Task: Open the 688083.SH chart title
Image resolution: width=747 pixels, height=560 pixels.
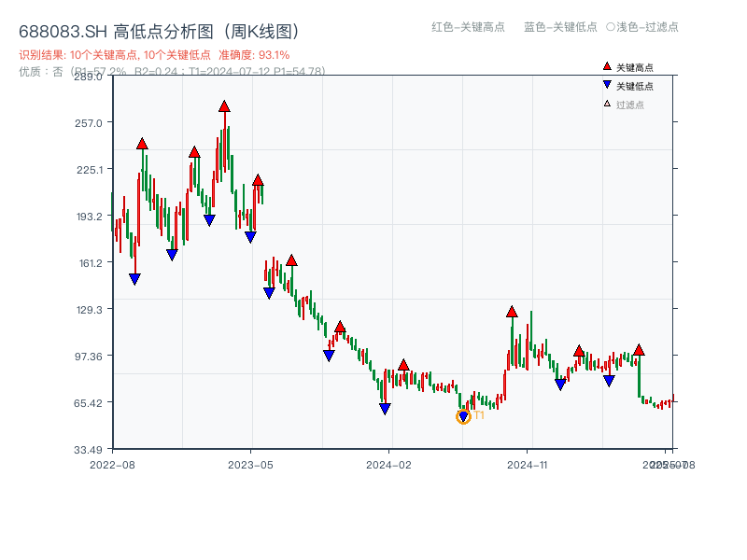Action: 159,29
